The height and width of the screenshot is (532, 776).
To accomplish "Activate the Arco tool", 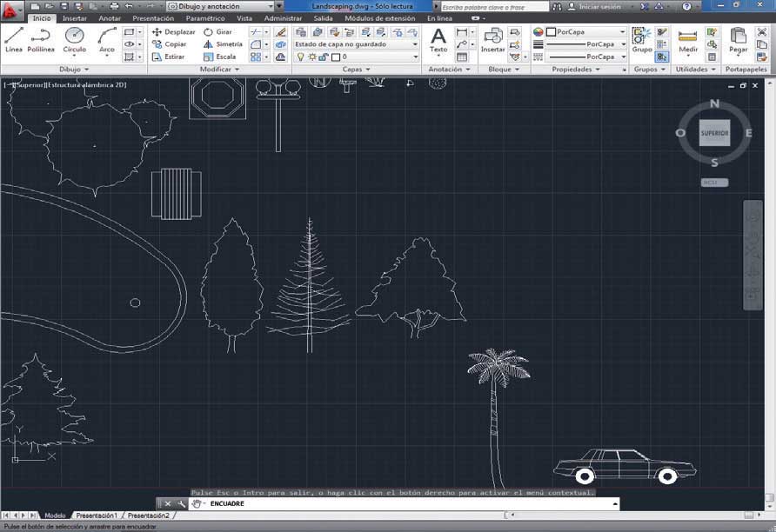I will 106,40.
